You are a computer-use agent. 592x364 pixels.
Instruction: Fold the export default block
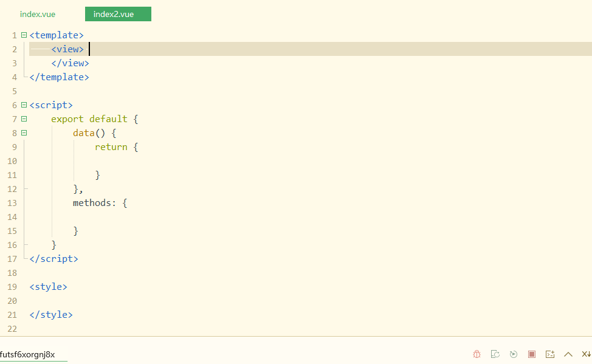tap(24, 119)
